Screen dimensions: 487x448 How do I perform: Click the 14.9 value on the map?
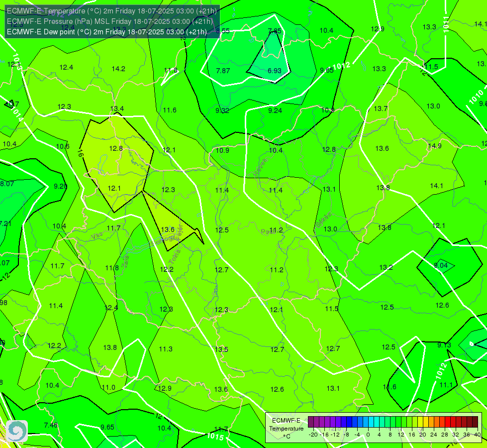coord(435,146)
